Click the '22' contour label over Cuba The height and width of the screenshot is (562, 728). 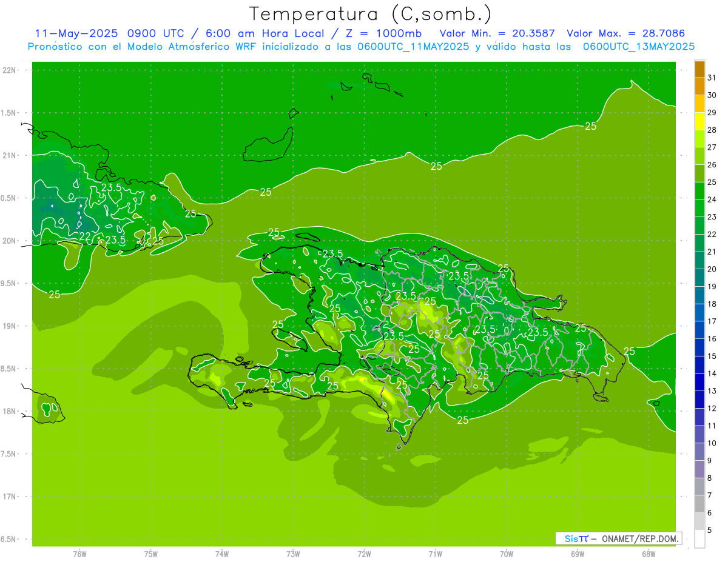click(85, 236)
